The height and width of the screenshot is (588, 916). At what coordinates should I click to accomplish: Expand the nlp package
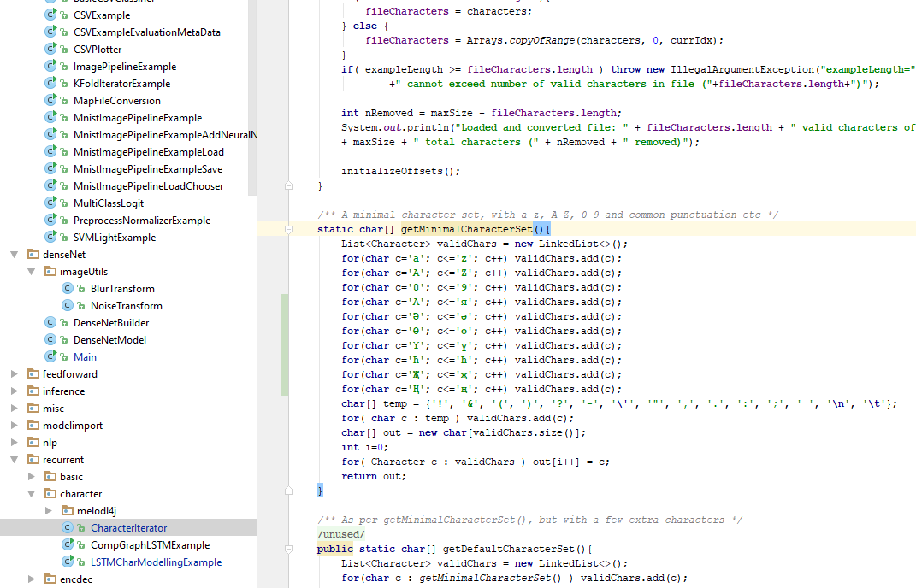tap(14, 443)
